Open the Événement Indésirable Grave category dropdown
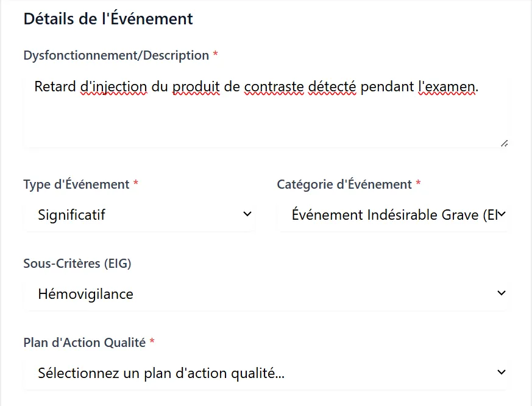The width and height of the screenshot is (532, 406). click(393, 215)
